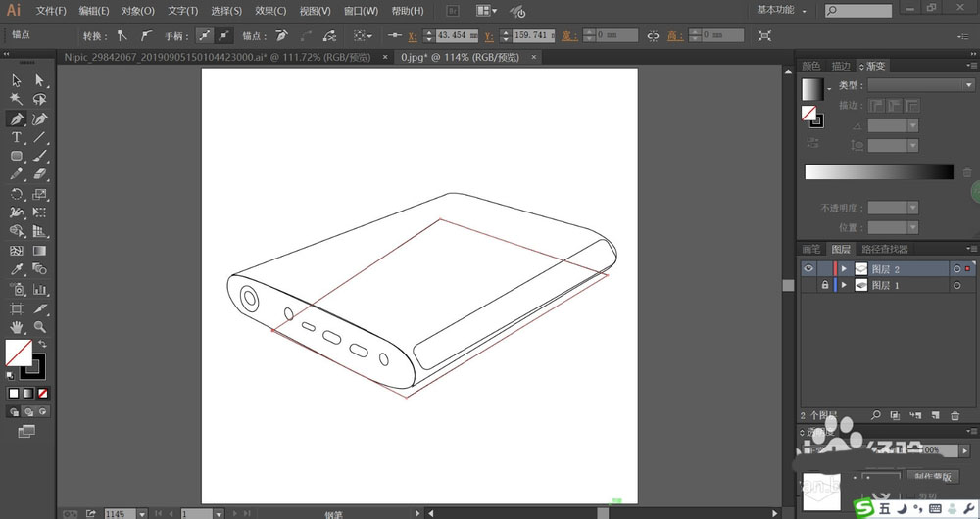The image size is (980, 519).
Task: Select the Paintbrush tool
Action: 40,156
